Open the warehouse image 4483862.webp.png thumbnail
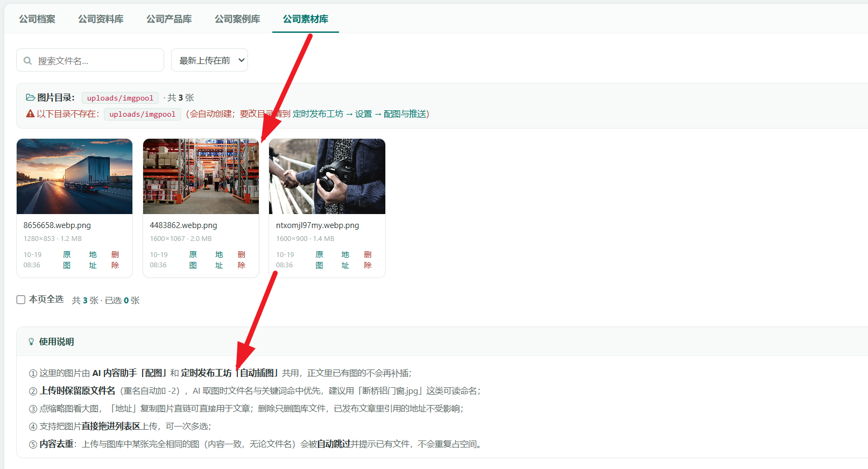 [x=201, y=176]
